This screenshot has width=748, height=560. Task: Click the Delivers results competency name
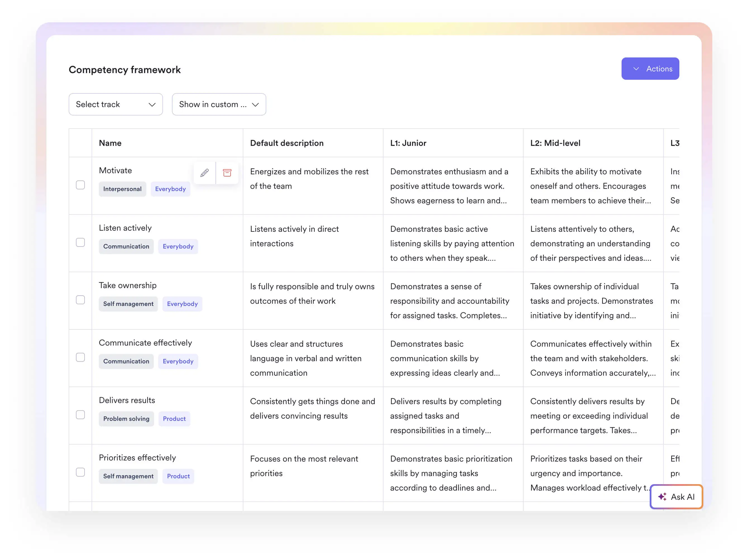pyautogui.click(x=127, y=400)
